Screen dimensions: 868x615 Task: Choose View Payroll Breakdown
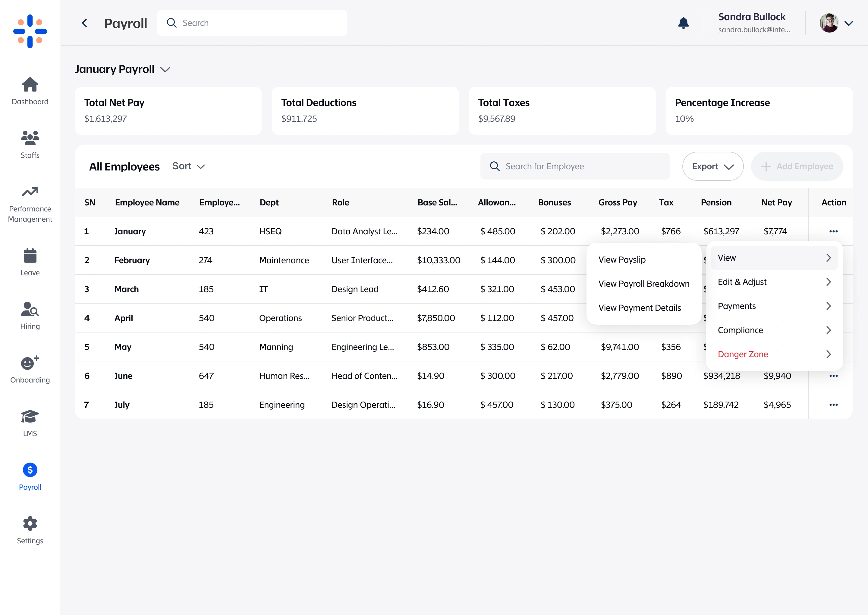tap(643, 284)
